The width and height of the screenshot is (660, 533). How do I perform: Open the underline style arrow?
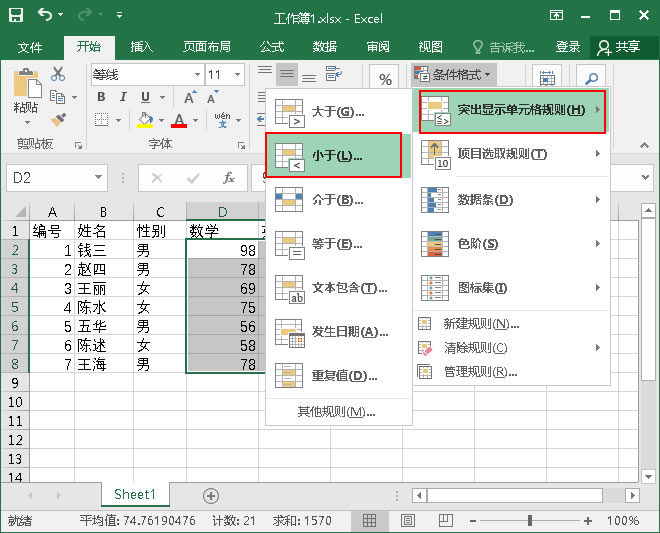[x=162, y=98]
